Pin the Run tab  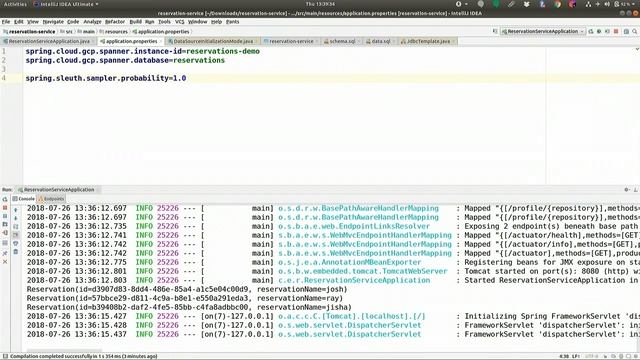point(5,253)
